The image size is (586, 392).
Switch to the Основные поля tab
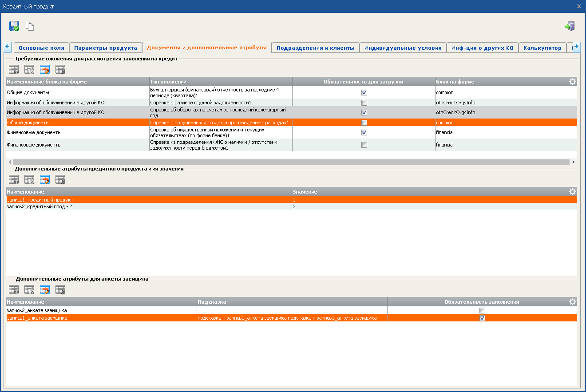pyautogui.click(x=42, y=48)
